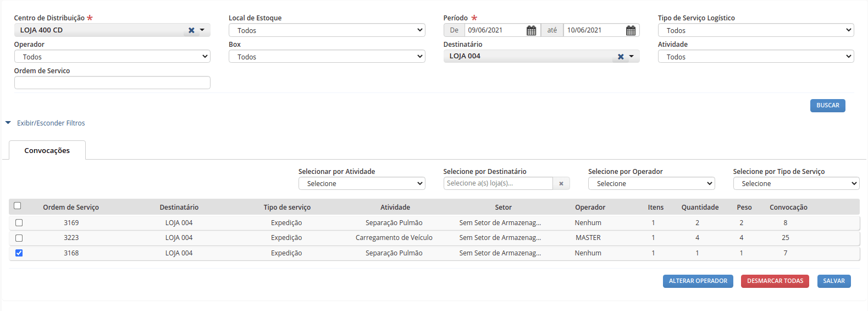Click the Exibir/Esconder Filtros link
Image resolution: width=868 pixels, height=311 pixels.
(51, 123)
